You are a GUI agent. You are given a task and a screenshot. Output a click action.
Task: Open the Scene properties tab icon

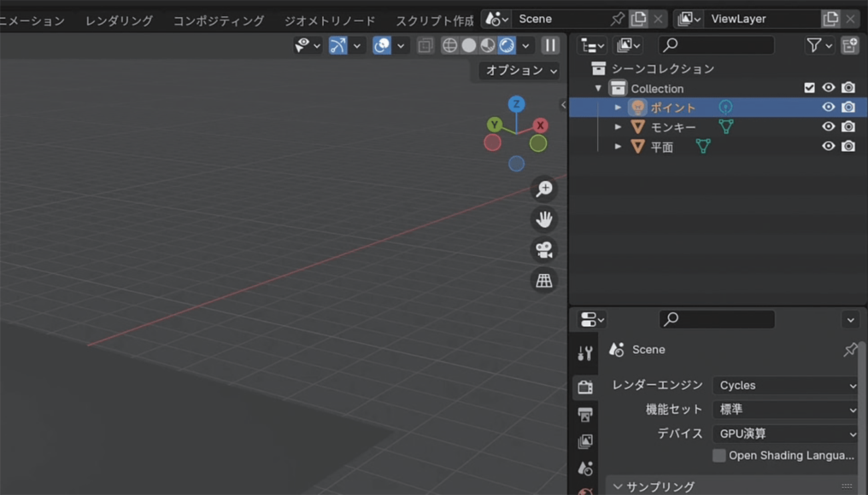586,468
